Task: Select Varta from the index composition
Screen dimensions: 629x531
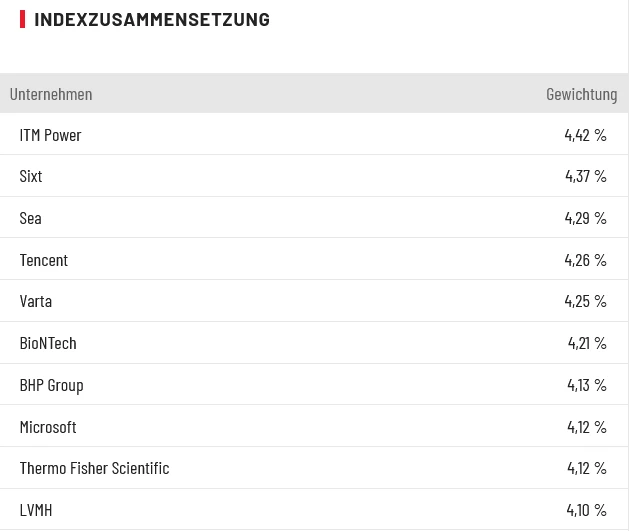Action: (x=36, y=301)
